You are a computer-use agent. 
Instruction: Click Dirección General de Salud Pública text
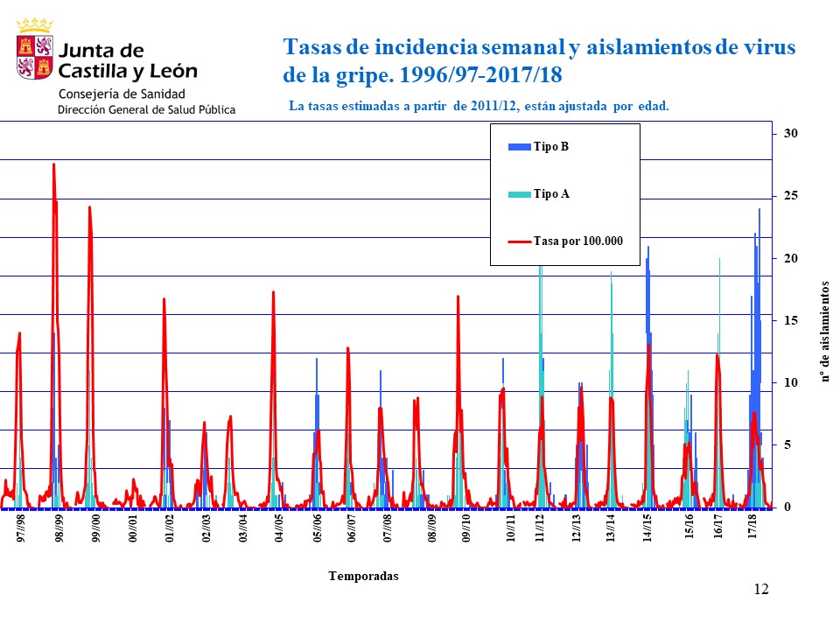click(146, 110)
